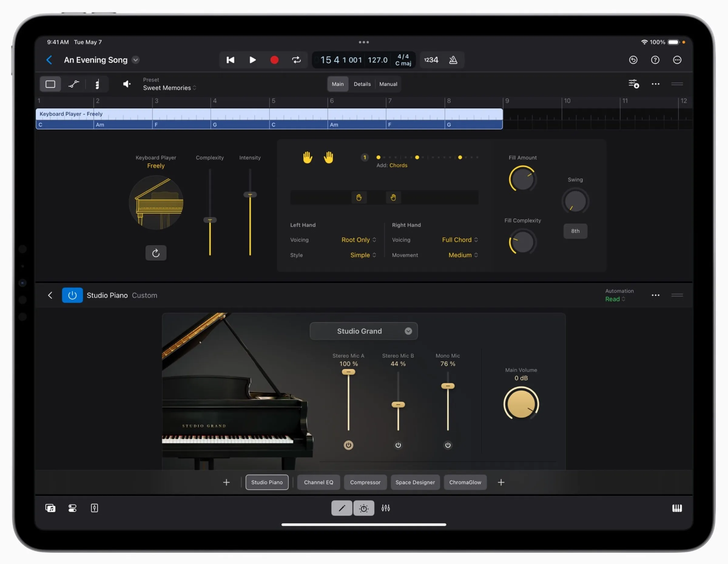Adjust the Complexity slider

(210, 219)
